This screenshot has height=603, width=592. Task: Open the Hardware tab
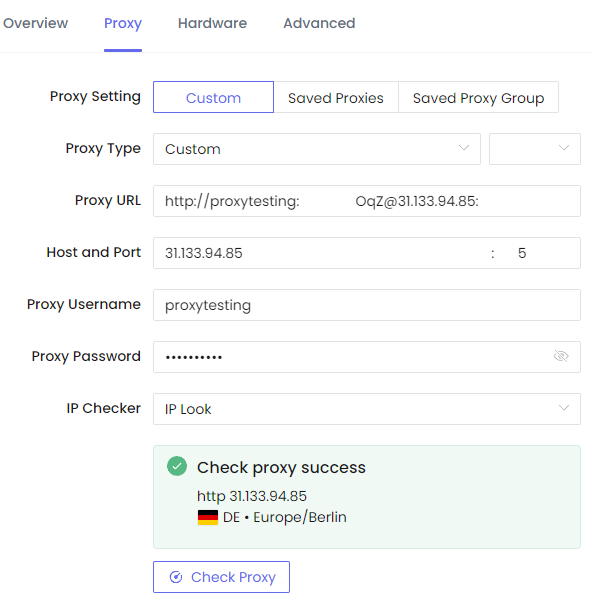pos(212,23)
